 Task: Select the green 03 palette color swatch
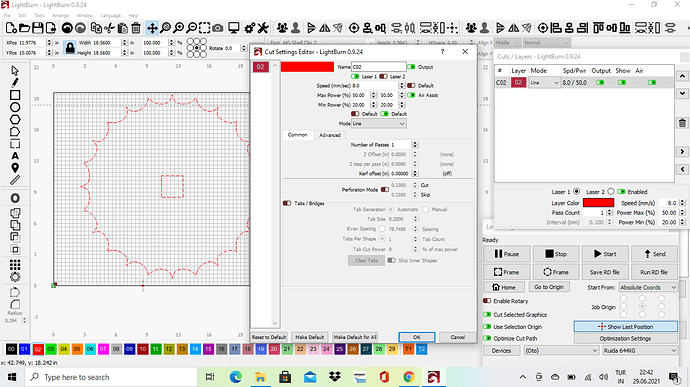[51, 349]
